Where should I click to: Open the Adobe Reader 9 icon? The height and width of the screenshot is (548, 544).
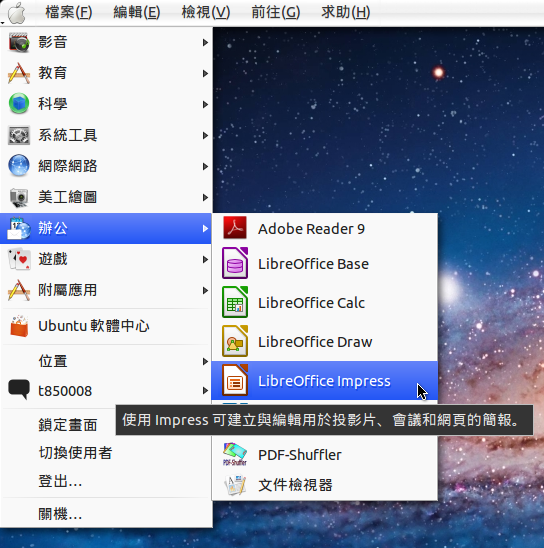[x=235, y=228]
